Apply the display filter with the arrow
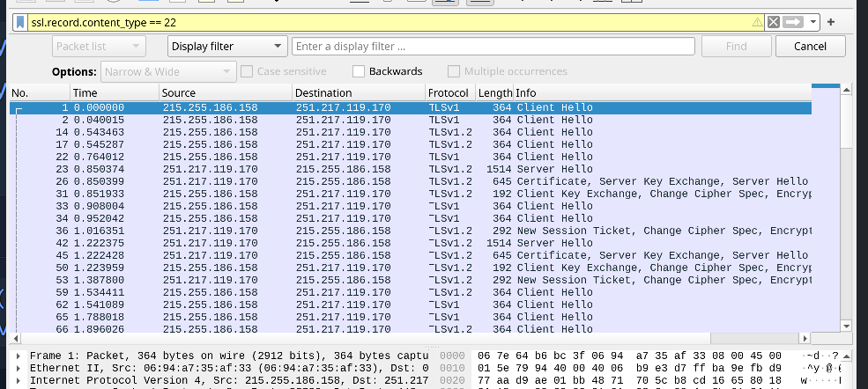This screenshot has height=389, width=868. (x=793, y=22)
